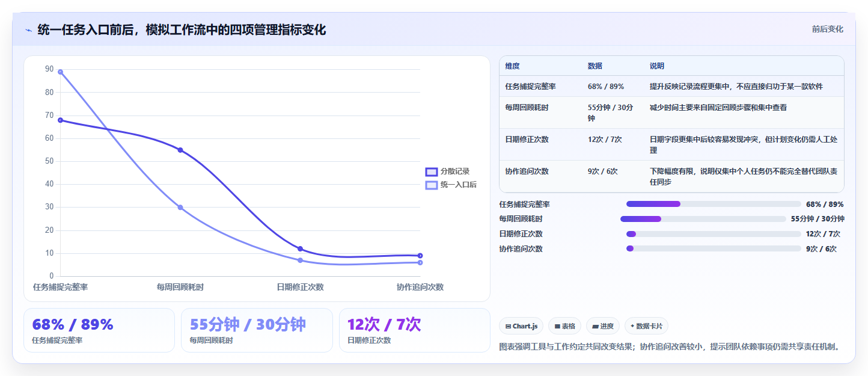
Task: Click the 任务捕捉完整率 x-axis label on the chart
Action: (60, 287)
